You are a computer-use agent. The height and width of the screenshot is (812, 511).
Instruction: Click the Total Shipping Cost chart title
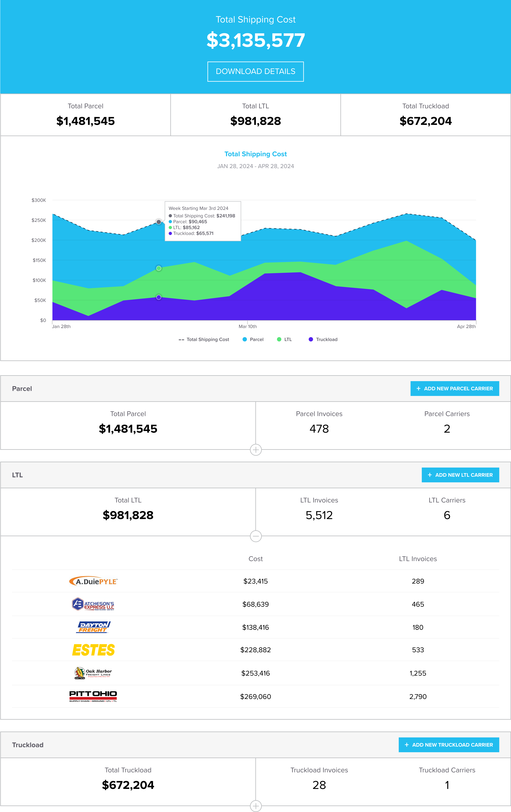256,154
